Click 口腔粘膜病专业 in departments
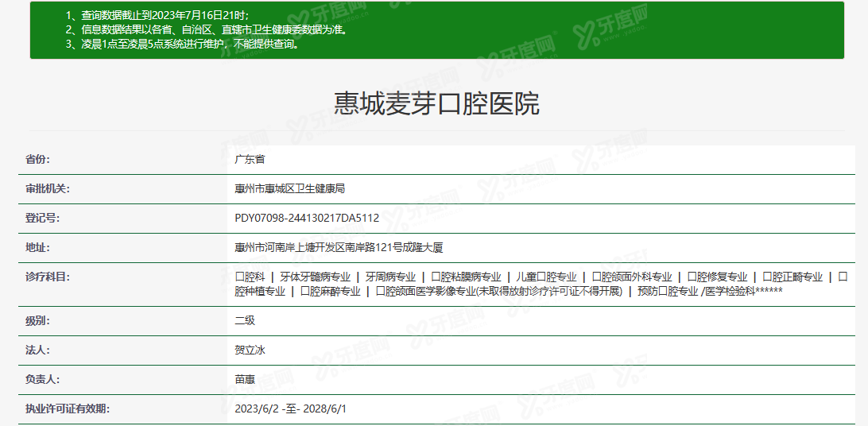Screen dimensions: 868x426 coord(466,277)
